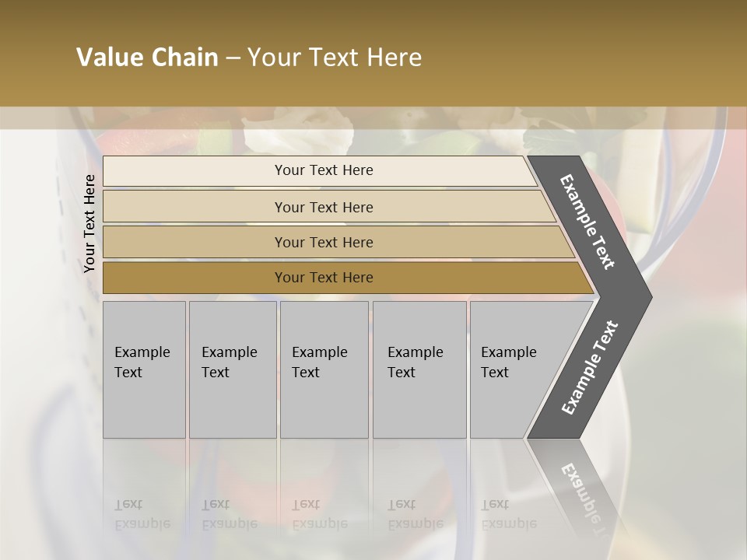This screenshot has width=747, height=560.
Task: Select the fifth slanted gray "Example Text" box
Action: pos(514,369)
